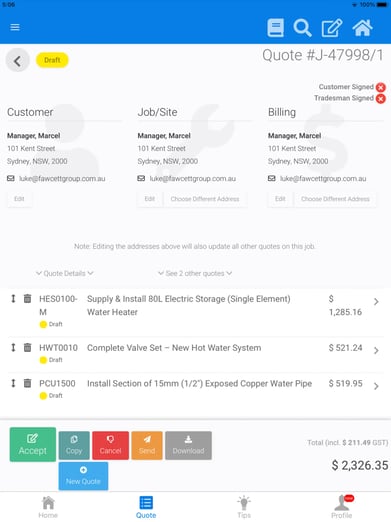Go back with the circular arrow button

[x=18, y=61]
